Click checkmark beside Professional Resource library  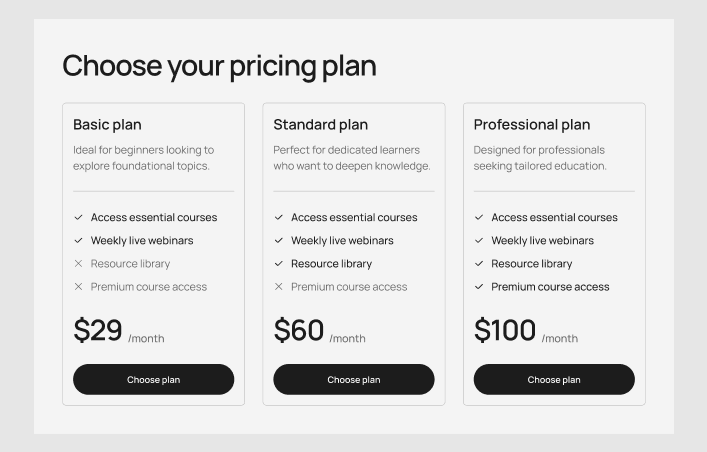[x=478, y=264]
